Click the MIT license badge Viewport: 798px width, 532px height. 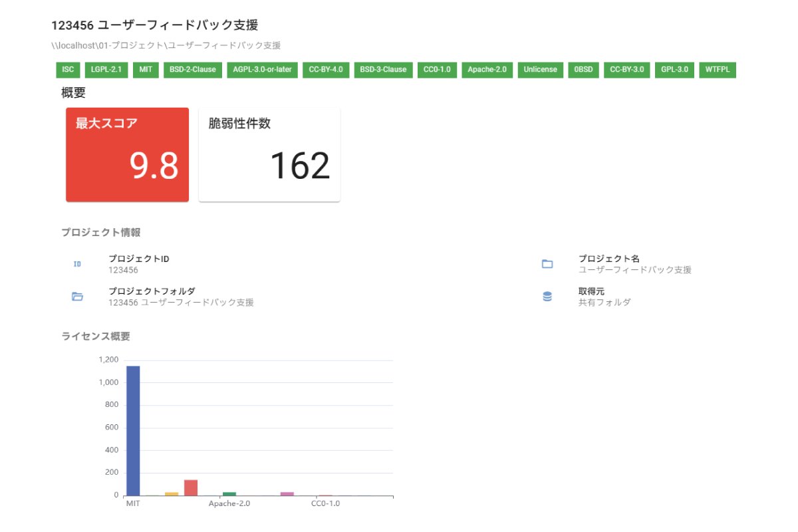point(146,70)
